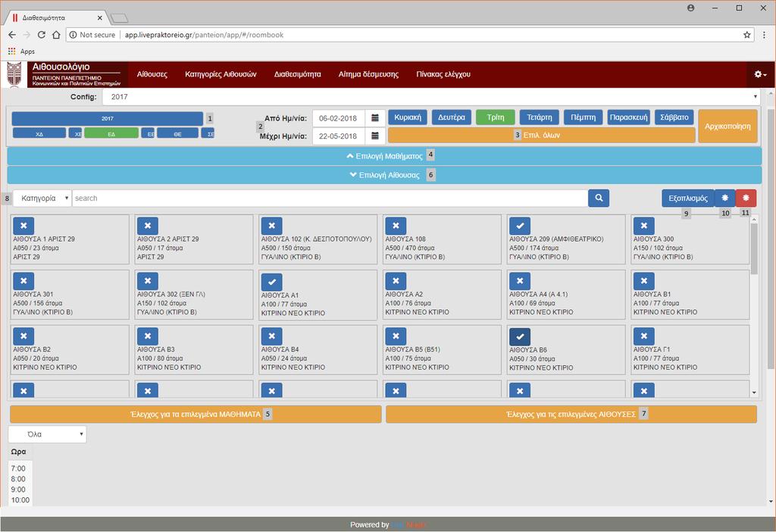Select room ΑΙΘΟΥΣΑ 301

pos(23,281)
